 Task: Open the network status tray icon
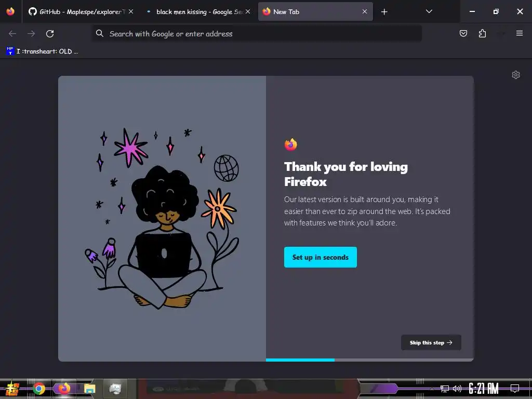[x=445, y=389]
